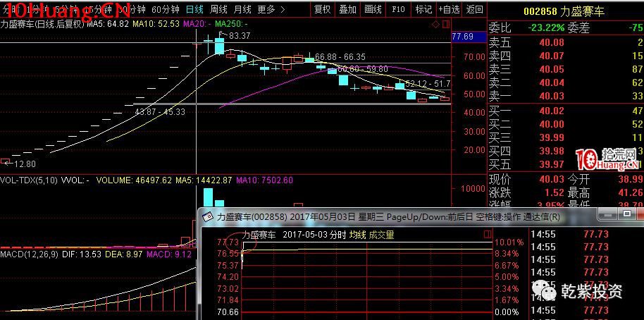Select the 买一 40.02 order row
Screen dimensions: 644x320
pos(566,111)
